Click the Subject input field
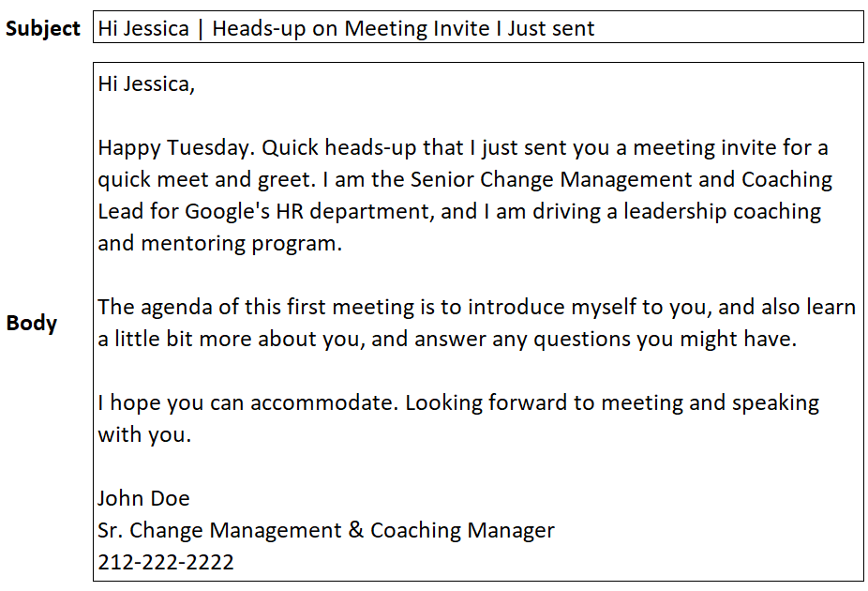This screenshot has width=868, height=591. (x=478, y=27)
